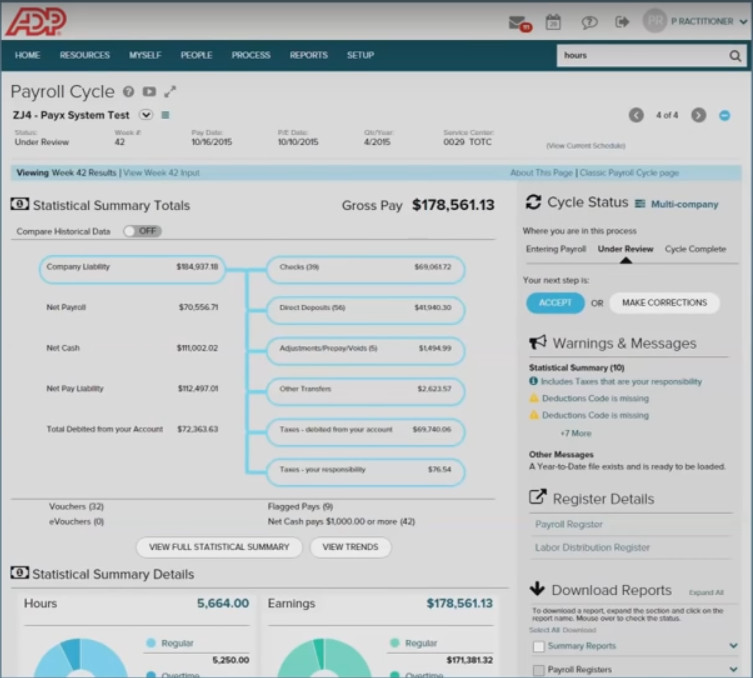Open the ZJ4 company selector dropdown

pyautogui.click(x=146, y=115)
